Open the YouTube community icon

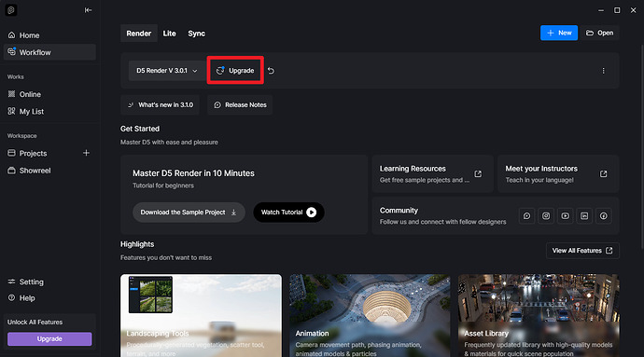pyautogui.click(x=566, y=216)
